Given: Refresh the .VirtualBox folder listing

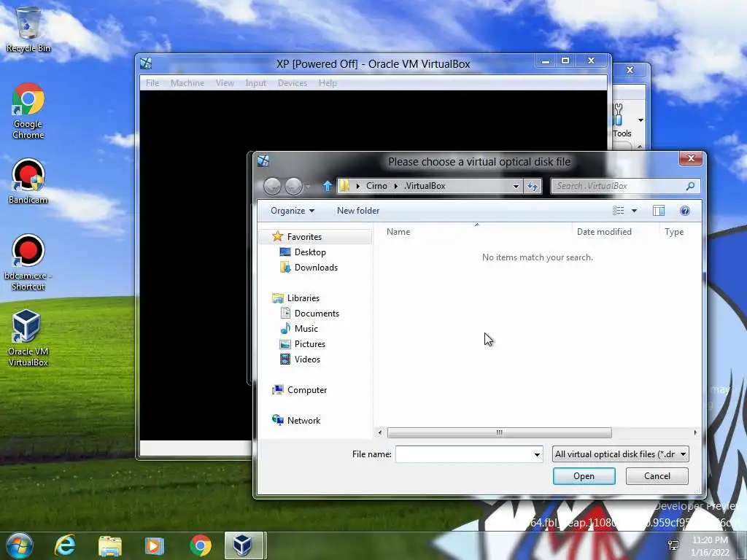Looking at the screenshot, I should pos(532,186).
